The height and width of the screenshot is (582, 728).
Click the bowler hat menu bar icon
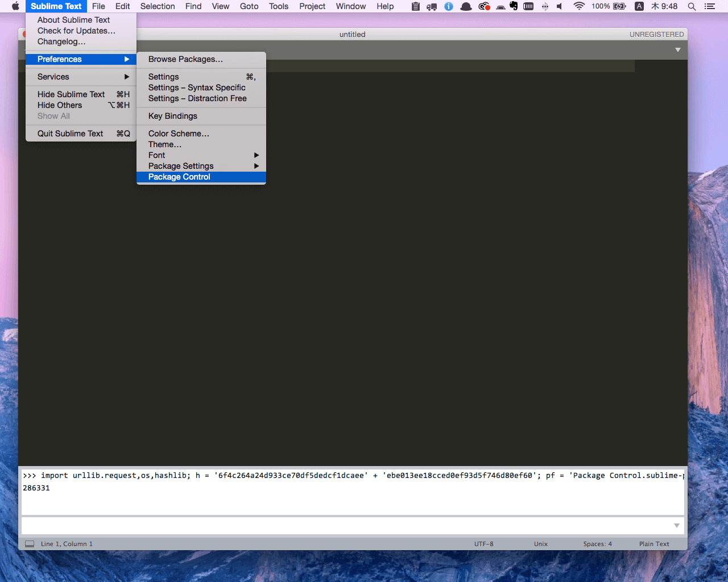(x=466, y=6)
